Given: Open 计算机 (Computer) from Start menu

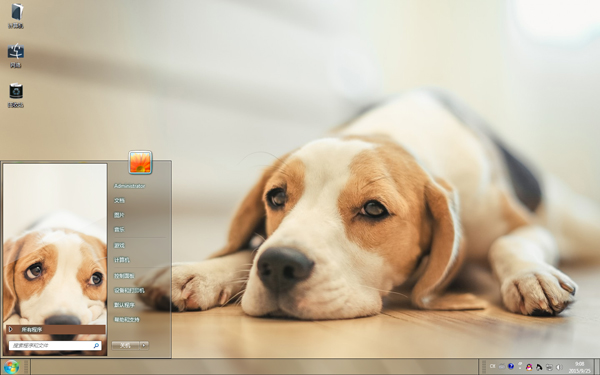Looking at the screenshot, I should tap(122, 260).
